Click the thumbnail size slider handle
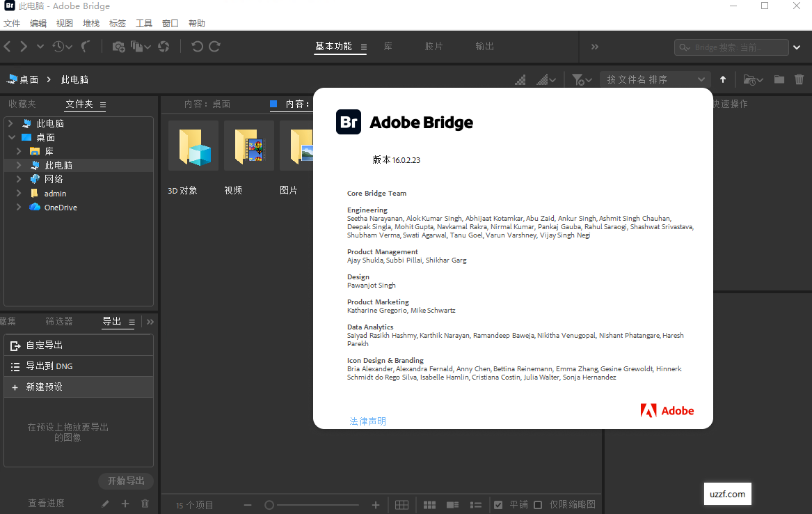Viewport: 812px width, 514px height. click(269, 504)
